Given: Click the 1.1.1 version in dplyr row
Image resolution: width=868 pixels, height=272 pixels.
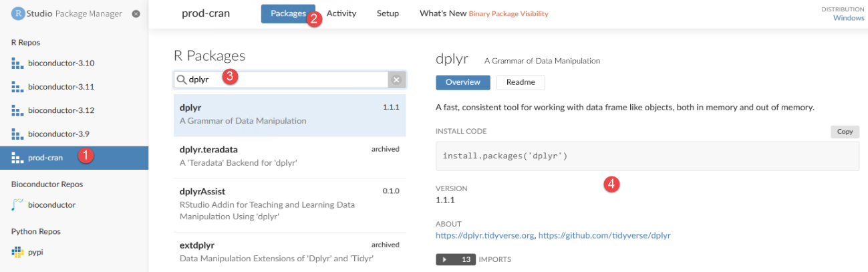Looking at the screenshot, I should [x=391, y=107].
